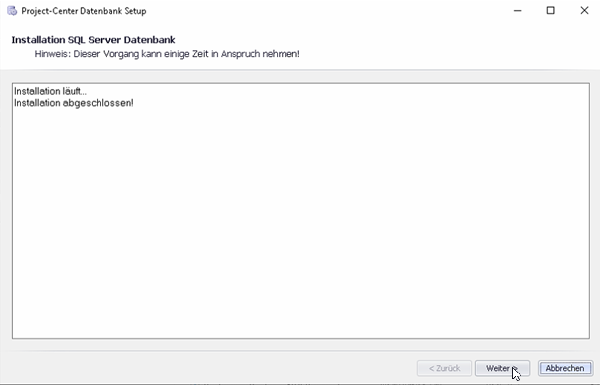Select the 'Installation abgeschlossen!' log line
Image resolution: width=600 pixels, height=385 pixels.
coord(74,103)
